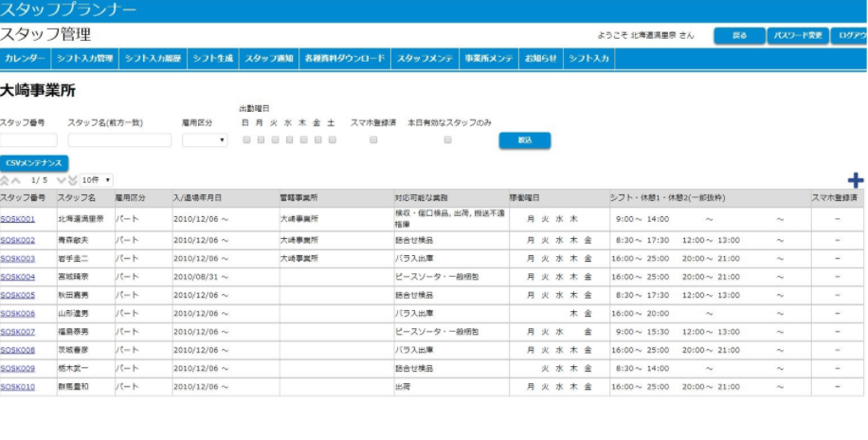Check the 水 (Wednesday) workday checkbox
The width and height of the screenshot is (868, 440).
[289, 139]
